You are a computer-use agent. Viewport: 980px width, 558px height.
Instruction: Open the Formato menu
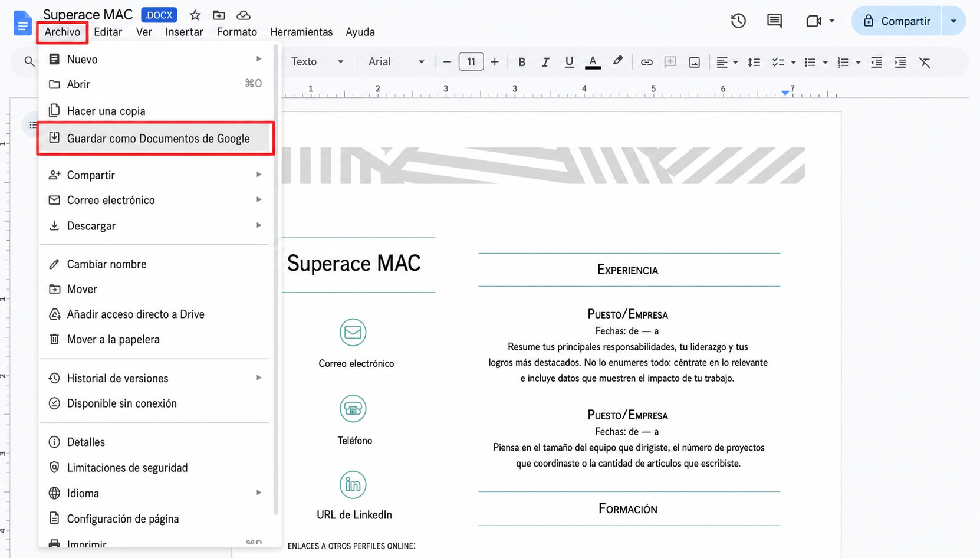[237, 32]
